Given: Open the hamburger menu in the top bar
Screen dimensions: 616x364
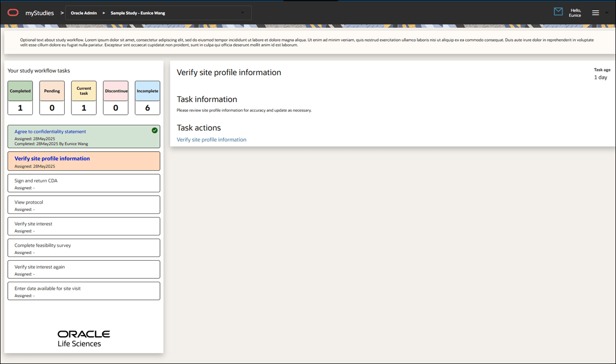Looking at the screenshot, I should coord(596,12).
